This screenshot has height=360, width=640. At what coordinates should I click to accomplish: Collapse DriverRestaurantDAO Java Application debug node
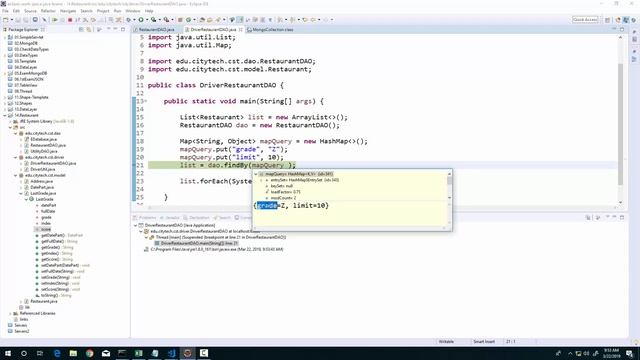tap(136, 225)
